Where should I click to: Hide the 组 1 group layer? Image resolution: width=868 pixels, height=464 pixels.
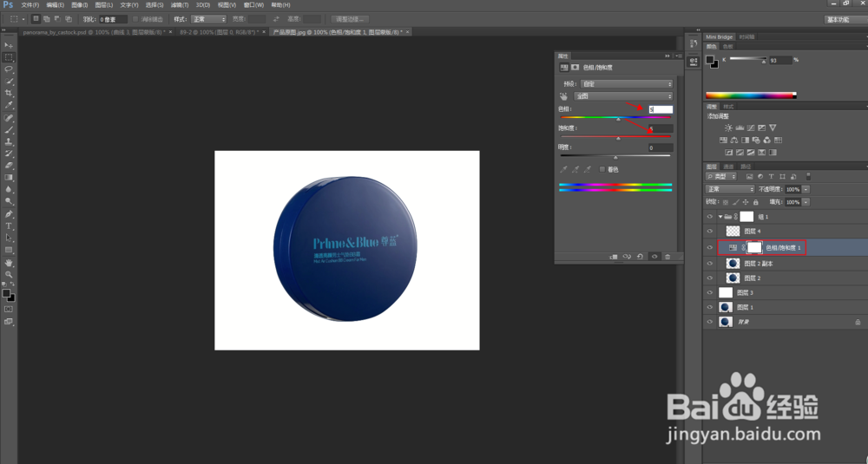710,217
